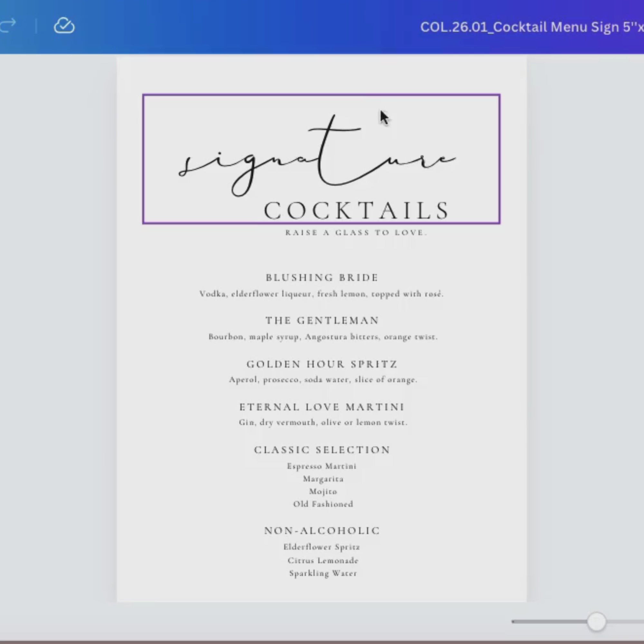Select 'GOLDEN HOUR SPRITZ' heading
The width and height of the screenshot is (644, 644).
point(322,364)
